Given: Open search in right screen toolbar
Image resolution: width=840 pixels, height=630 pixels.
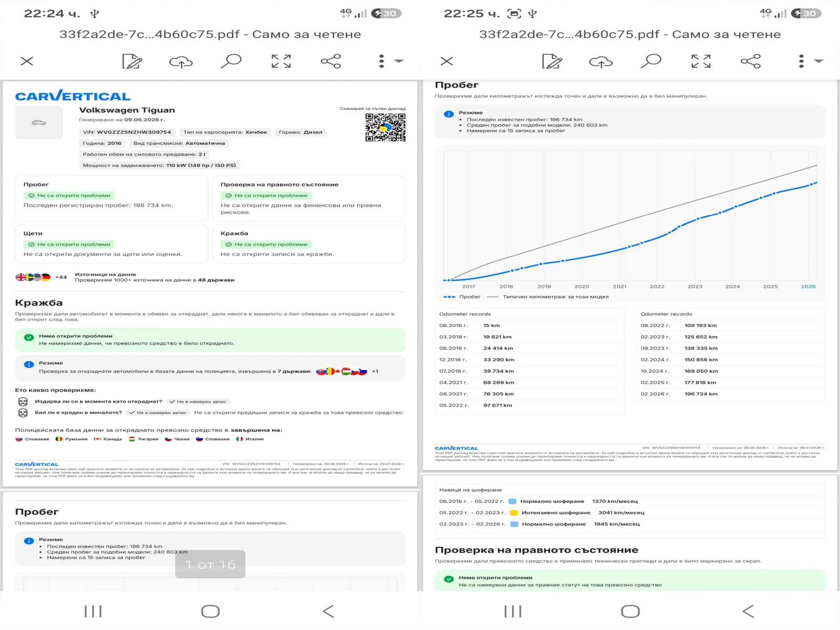Looking at the screenshot, I should tap(650, 61).
